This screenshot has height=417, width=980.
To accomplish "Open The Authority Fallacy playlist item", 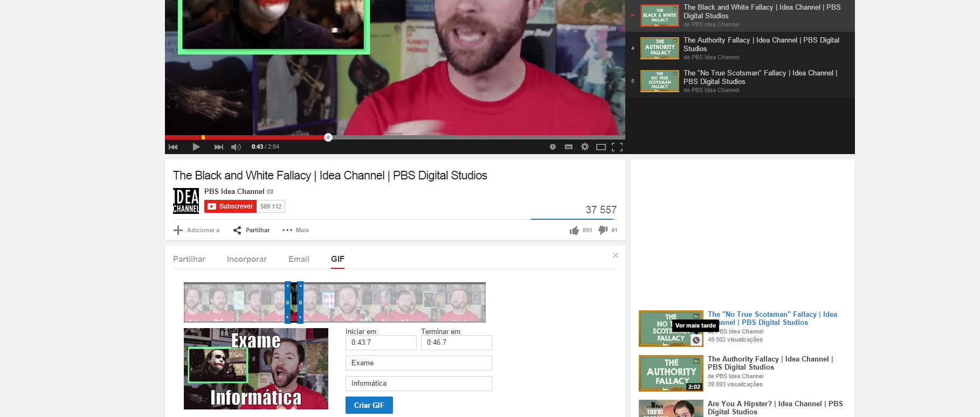I will tap(740, 48).
